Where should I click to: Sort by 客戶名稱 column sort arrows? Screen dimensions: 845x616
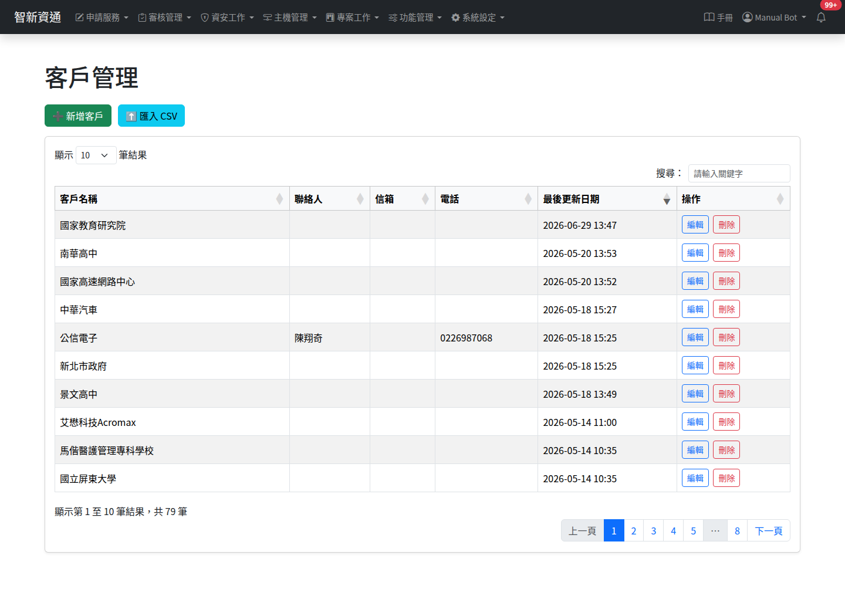point(279,199)
